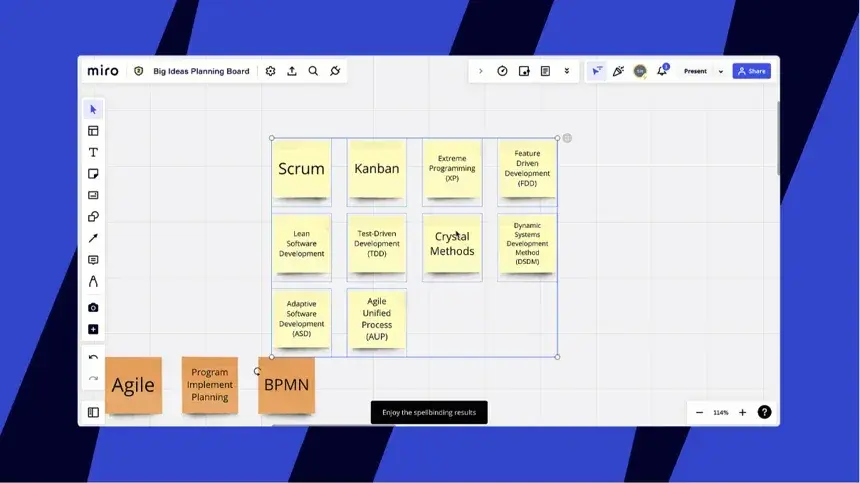This screenshot has height=483, width=860.
Task: Click the miro logo
Action: point(103,71)
